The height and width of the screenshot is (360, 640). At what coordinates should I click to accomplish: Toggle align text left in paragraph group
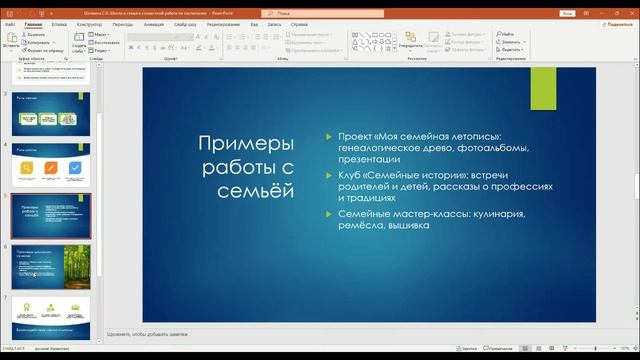tap(229, 48)
